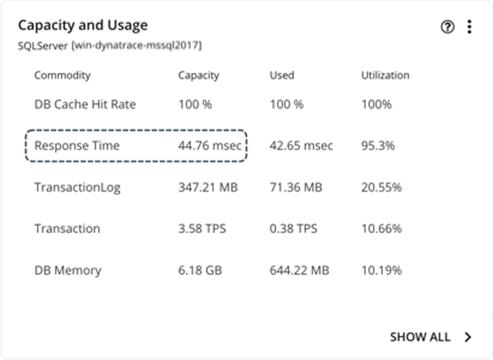The image size is (493, 360).
Task: Click the Commodity column header
Action: click(62, 75)
